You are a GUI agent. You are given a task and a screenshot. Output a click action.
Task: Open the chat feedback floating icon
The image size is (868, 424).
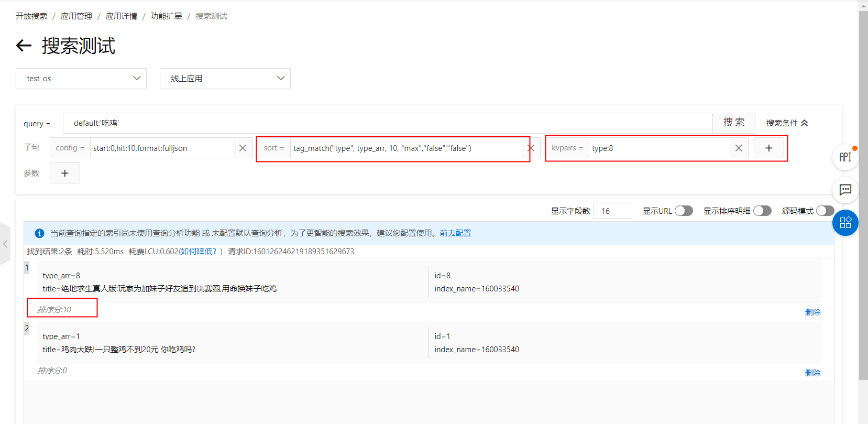click(x=845, y=190)
